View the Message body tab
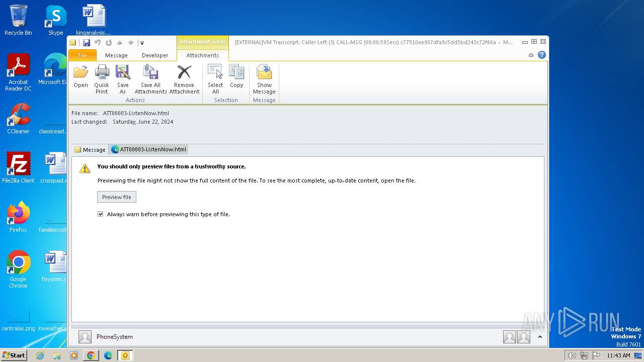The width and height of the screenshot is (644, 362). click(90, 149)
